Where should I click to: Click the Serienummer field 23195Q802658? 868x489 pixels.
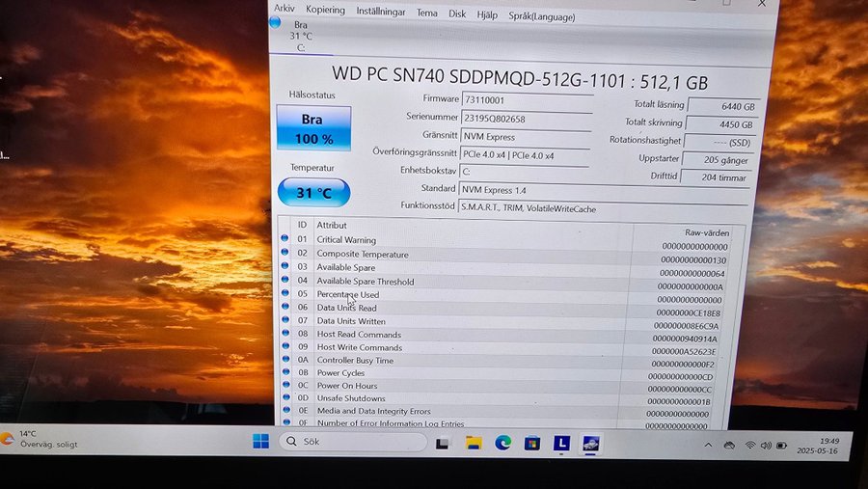point(526,119)
